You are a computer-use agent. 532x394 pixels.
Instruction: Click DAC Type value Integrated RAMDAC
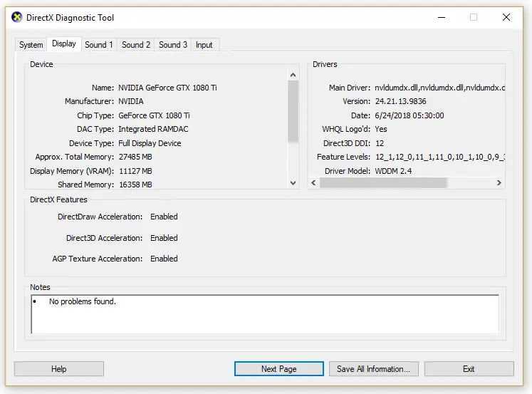pyautogui.click(x=153, y=129)
